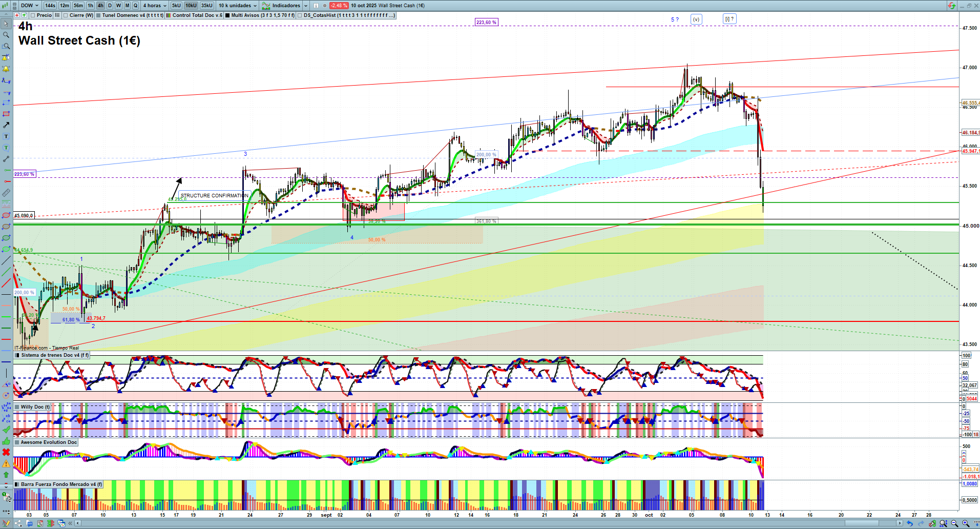Select the 12m timeframe

(x=64, y=6)
